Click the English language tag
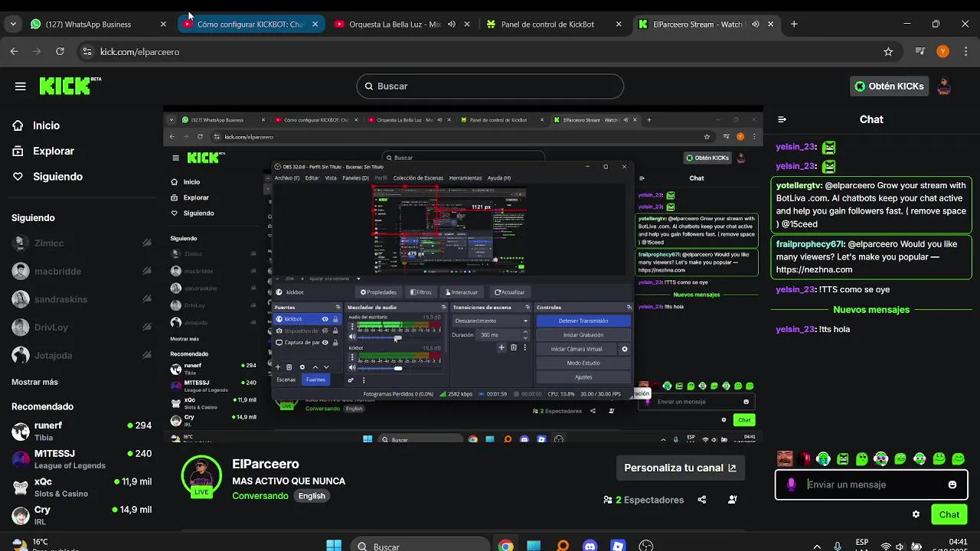Image resolution: width=980 pixels, height=551 pixels. [x=312, y=496]
